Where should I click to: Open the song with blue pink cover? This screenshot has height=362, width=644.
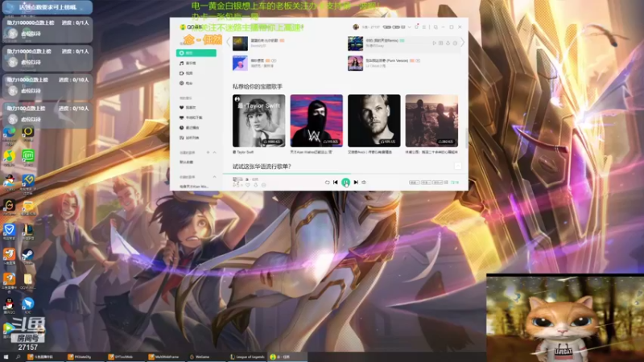click(x=240, y=64)
